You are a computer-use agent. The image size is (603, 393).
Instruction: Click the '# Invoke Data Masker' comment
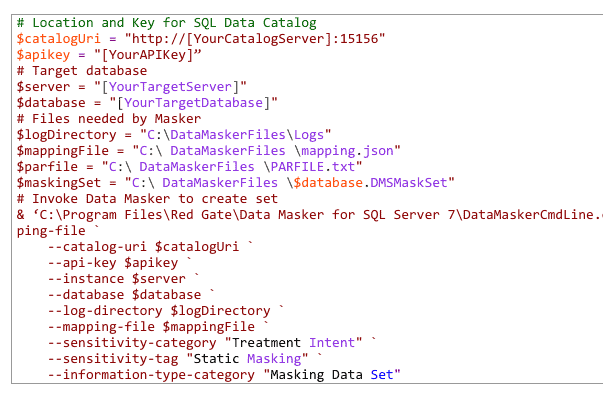click(x=147, y=199)
